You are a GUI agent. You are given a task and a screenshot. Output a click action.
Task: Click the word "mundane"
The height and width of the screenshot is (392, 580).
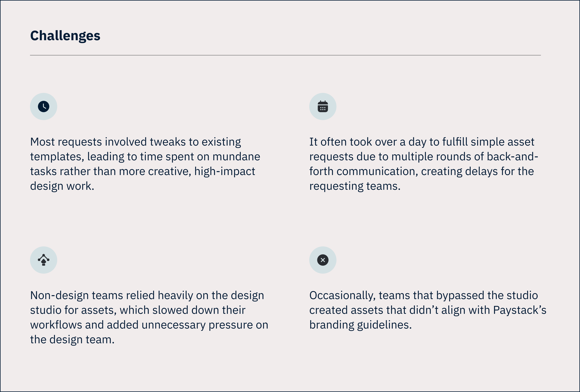point(236,157)
